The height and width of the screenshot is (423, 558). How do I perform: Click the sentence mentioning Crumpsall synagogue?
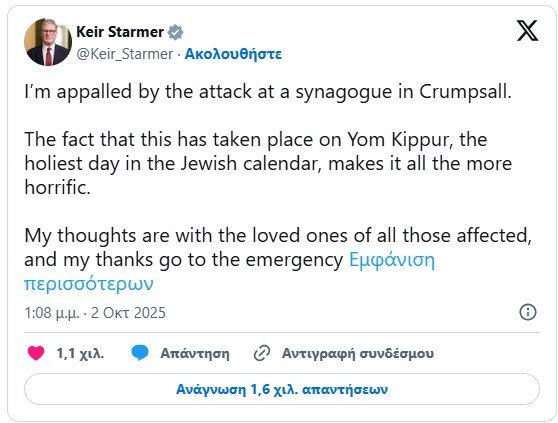(x=268, y=92)
